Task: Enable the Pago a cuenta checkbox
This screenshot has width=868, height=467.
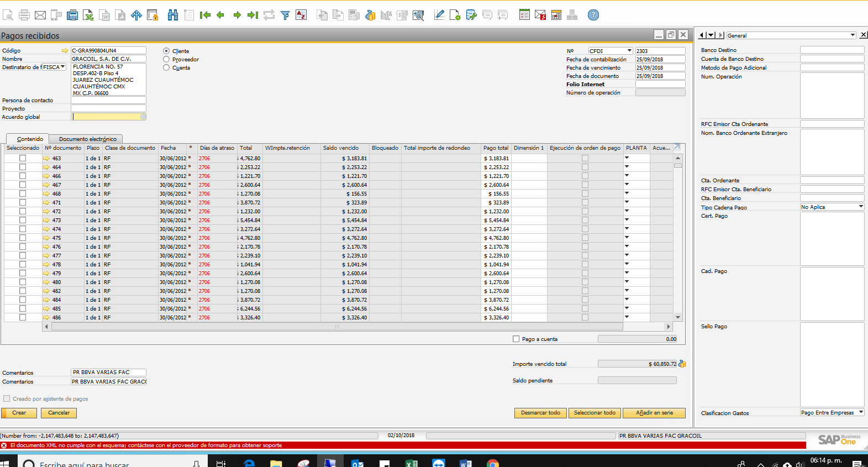Action: point(516,339)
